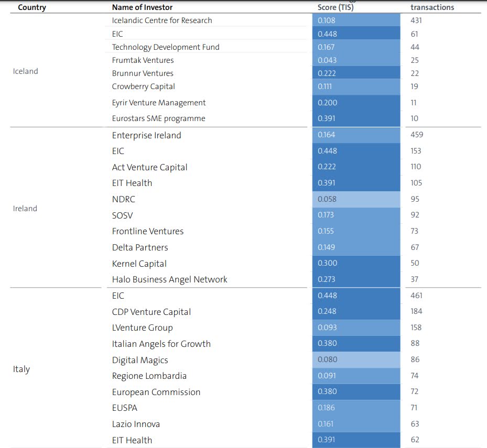The width and height of the screenshot is (487, 448).
Task: Click the 0.161 score cell
Action: point(356,424)
